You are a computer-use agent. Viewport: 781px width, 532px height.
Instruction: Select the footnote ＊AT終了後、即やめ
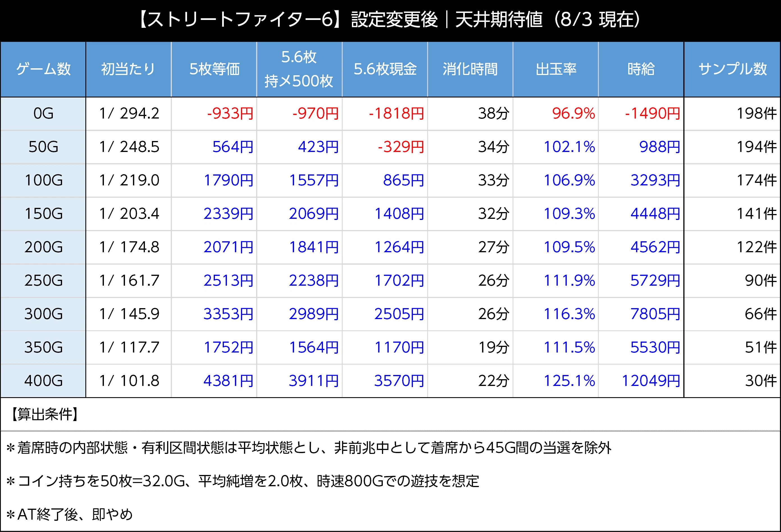tap(70, 514)
